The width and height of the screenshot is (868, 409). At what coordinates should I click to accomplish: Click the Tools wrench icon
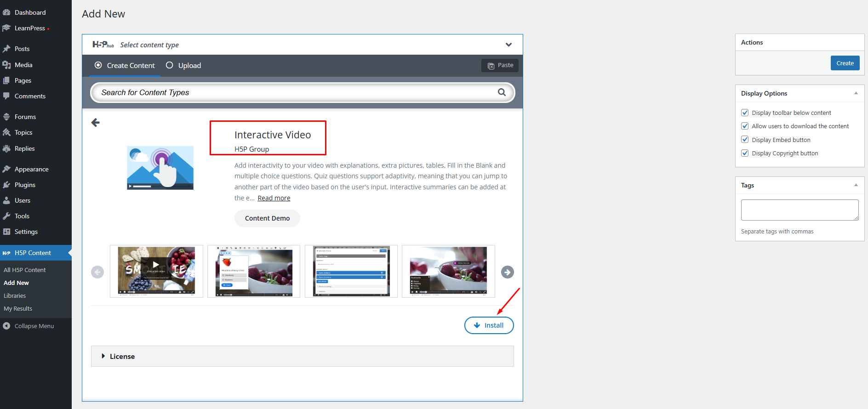[x=6, y=216]
